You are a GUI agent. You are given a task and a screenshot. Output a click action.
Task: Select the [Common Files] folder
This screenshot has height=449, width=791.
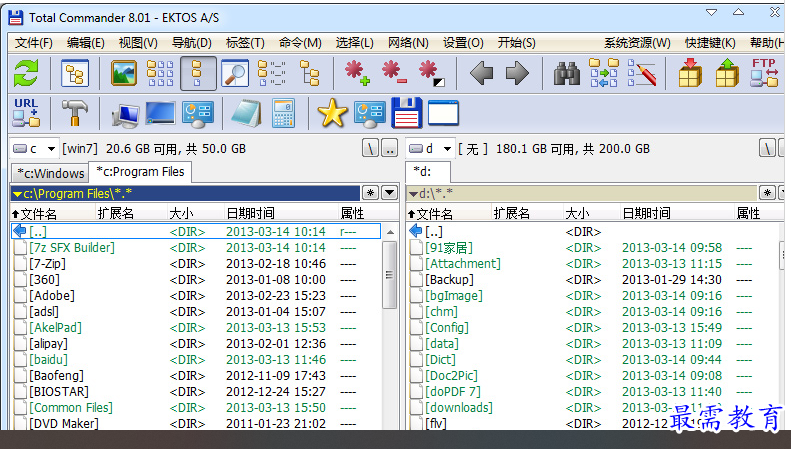coord(71,408)
